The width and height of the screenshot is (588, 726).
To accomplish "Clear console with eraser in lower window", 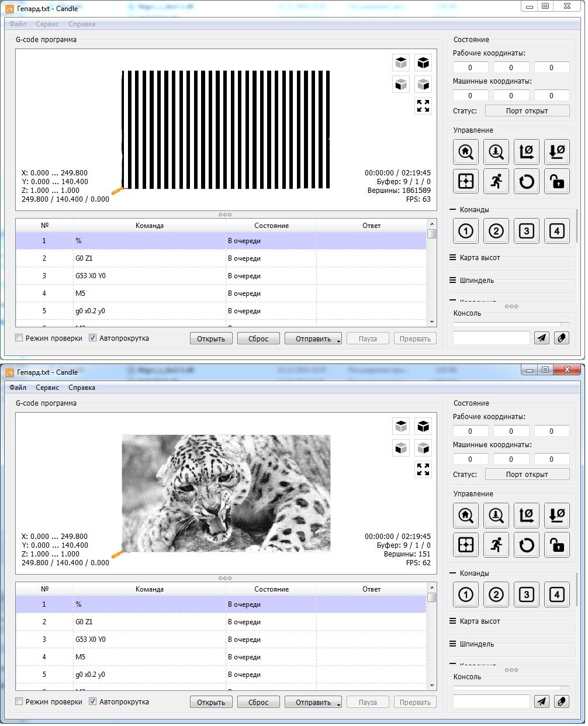I will click(562, 701).
